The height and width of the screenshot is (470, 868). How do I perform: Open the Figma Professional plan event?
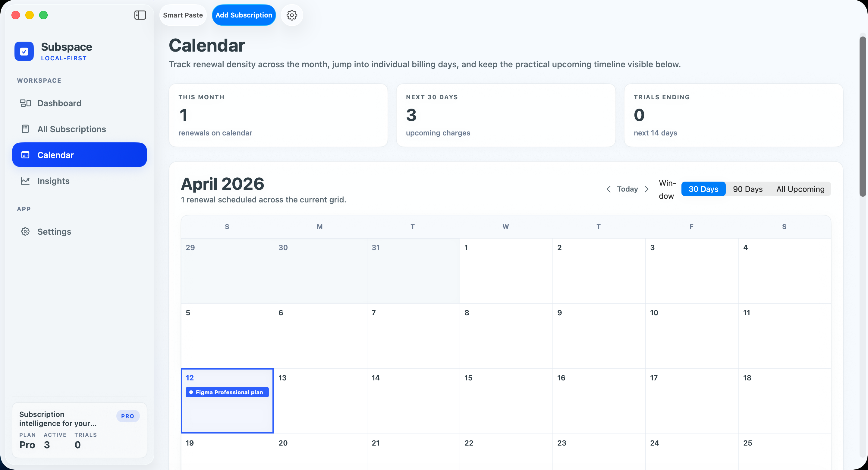227,392
